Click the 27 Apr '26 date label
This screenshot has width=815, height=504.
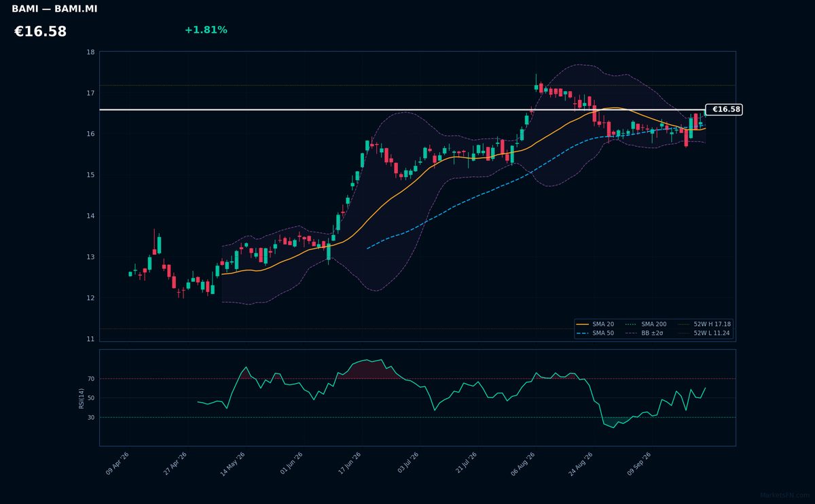[x=175, y=464]
